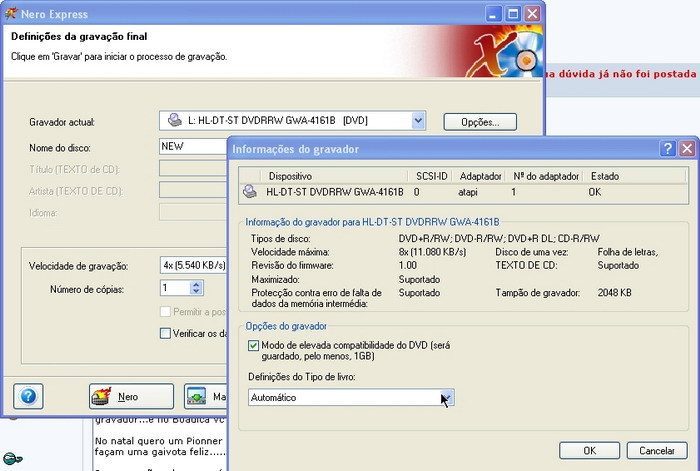This screenshot has height=471, width=700.
Task: Open the Velocidade de gravação speed dropdown
Action: click(193, 265)
